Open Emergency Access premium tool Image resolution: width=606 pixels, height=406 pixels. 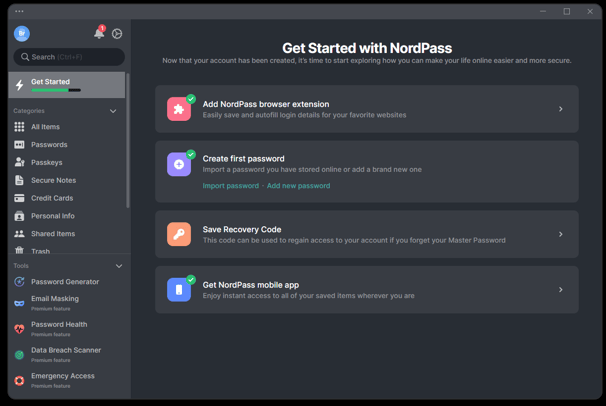click(63, 380)
